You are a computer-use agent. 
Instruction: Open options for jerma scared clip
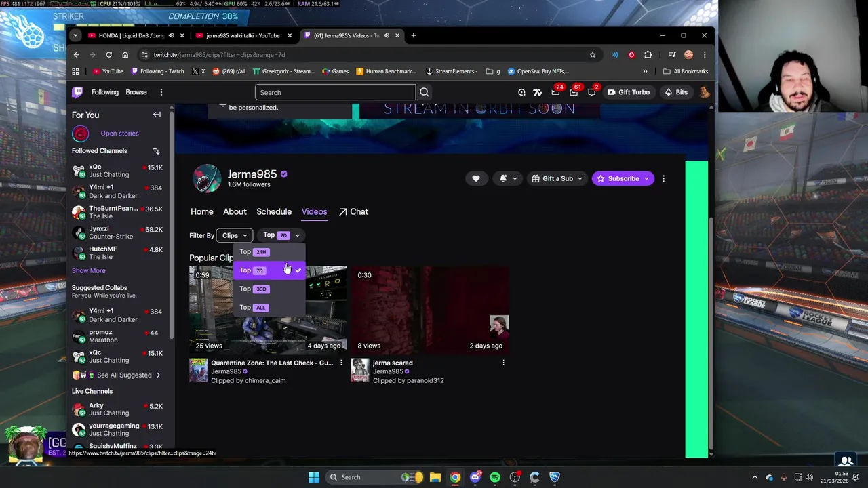pos(503,363)
